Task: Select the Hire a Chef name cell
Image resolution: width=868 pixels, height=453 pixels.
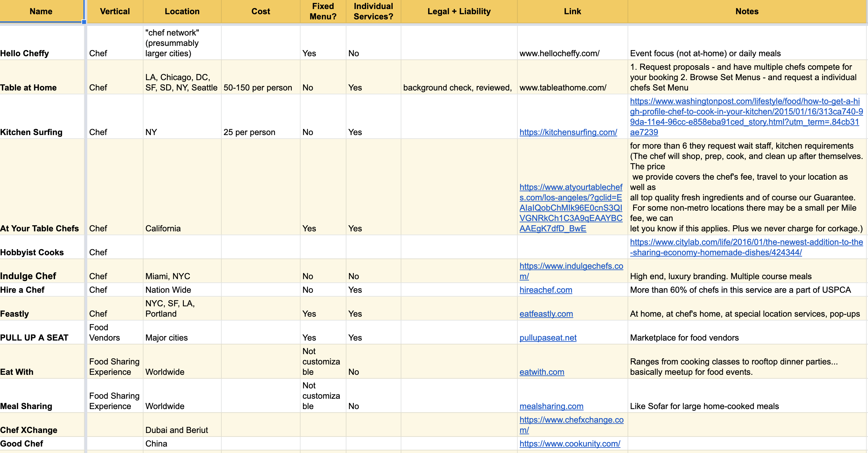Action: point(42,290)
